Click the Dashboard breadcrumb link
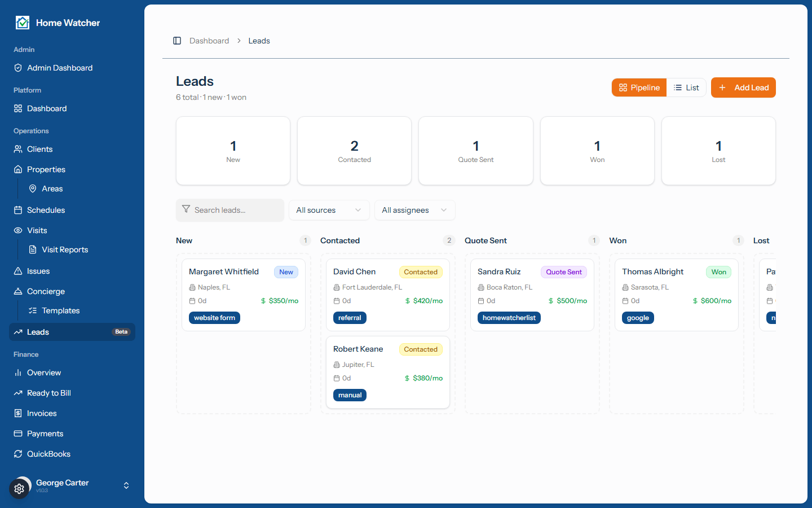 [x=209, y=41]
